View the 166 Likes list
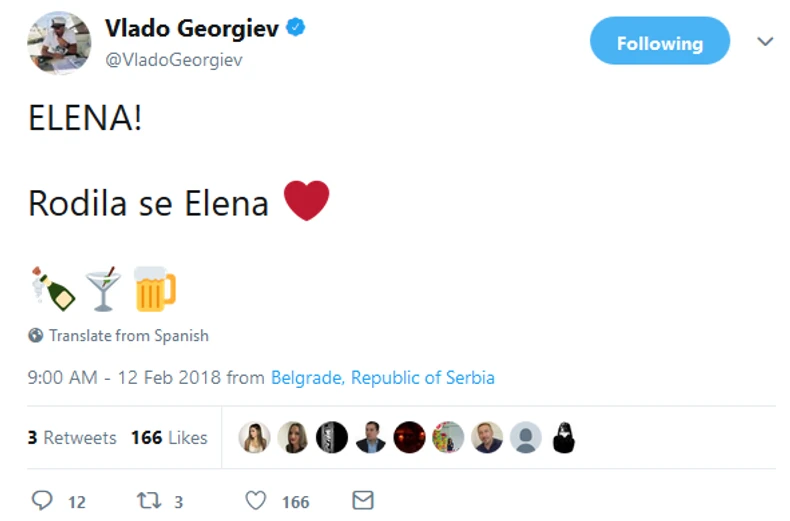 (x=169, y=438)
